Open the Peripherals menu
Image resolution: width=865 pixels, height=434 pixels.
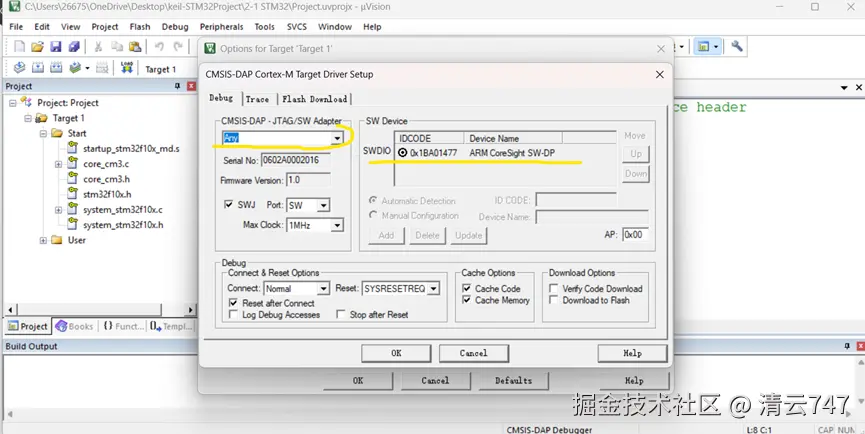pos(221,26)
